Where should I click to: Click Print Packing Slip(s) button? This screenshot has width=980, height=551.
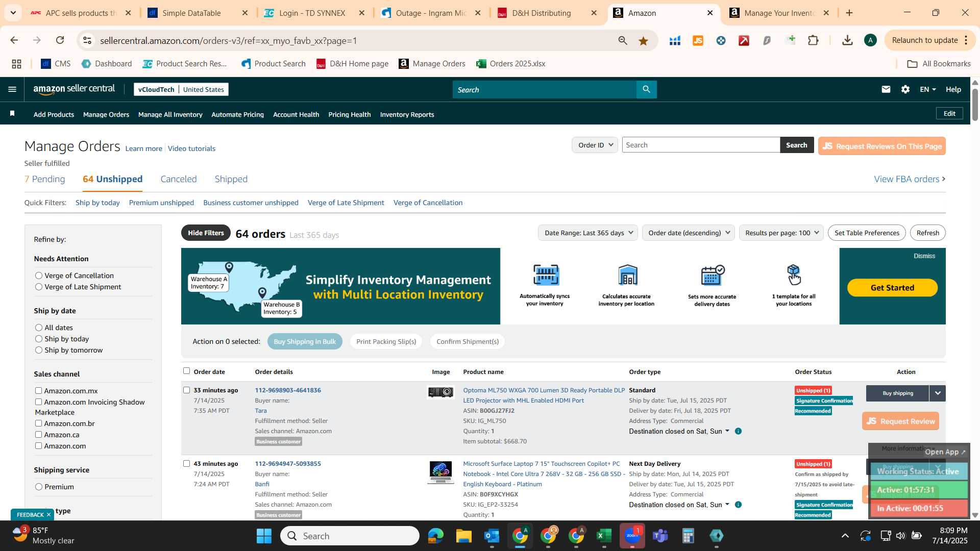click(x=386, y=341)
